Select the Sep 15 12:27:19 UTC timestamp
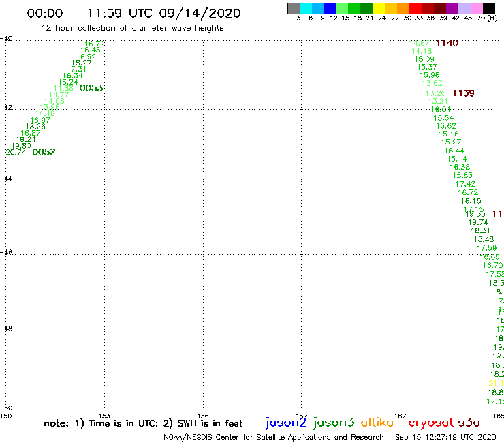Image resolution: width=504 pixels, height=443 pixels. 445,438
